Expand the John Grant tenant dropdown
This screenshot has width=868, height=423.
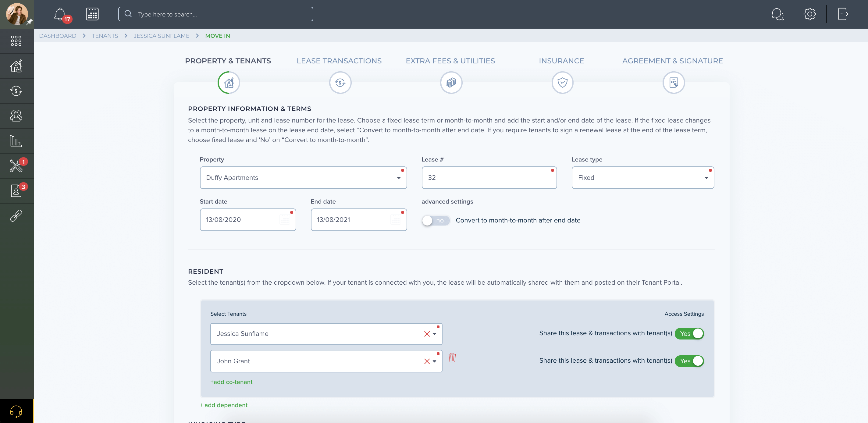coord(435,361)
